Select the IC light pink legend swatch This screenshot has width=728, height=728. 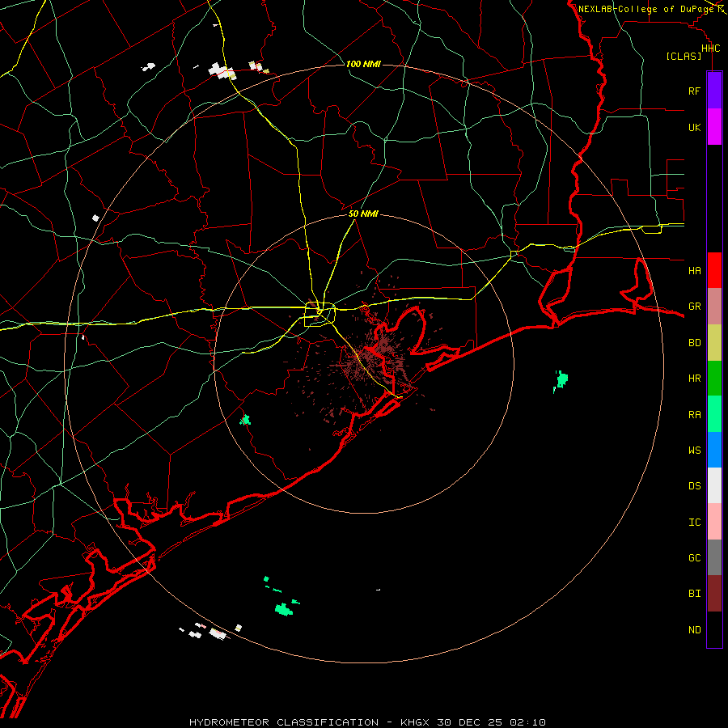714,522
